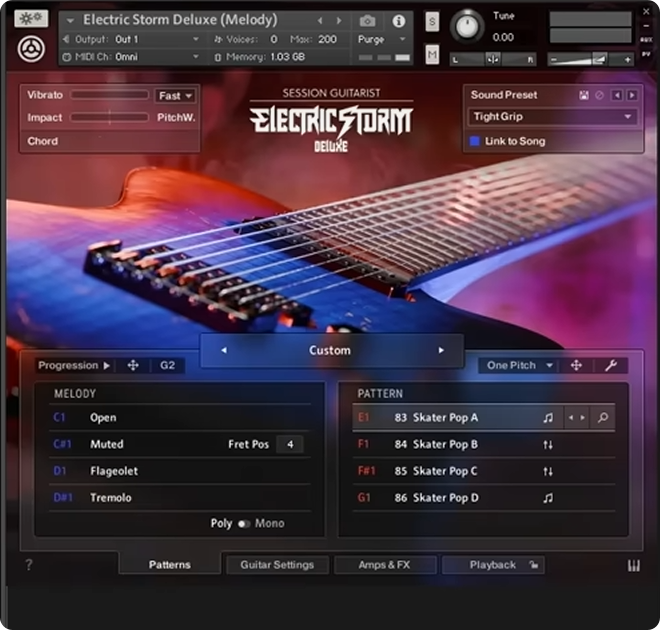Open the AUX sends toggle
Viewport: 660px width, 630px height.
(x=646, y=40)
